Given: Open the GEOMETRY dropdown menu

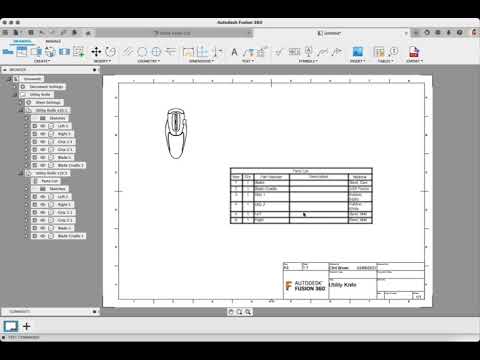Looking at the screenshot, I should click(149, 61).
